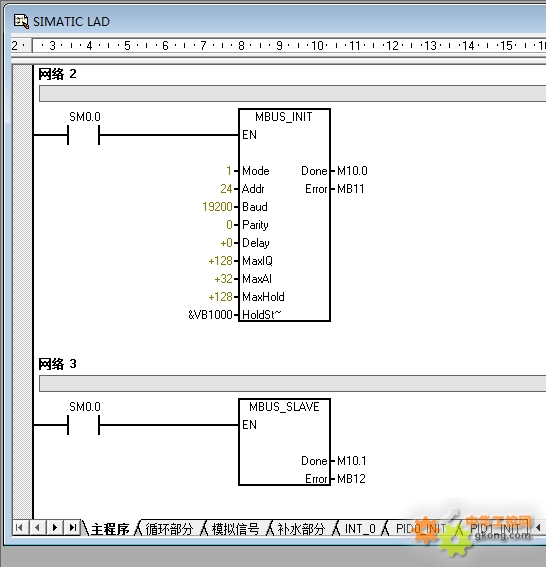Open the 模拟信号 tab

click(235, 529)
